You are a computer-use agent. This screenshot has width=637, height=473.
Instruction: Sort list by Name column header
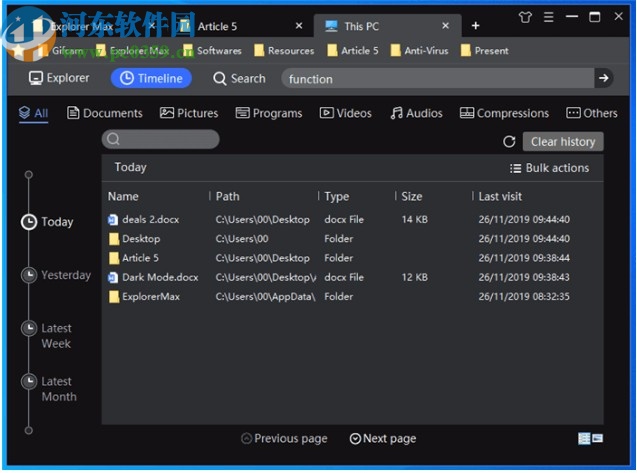(x=123, y=197)
